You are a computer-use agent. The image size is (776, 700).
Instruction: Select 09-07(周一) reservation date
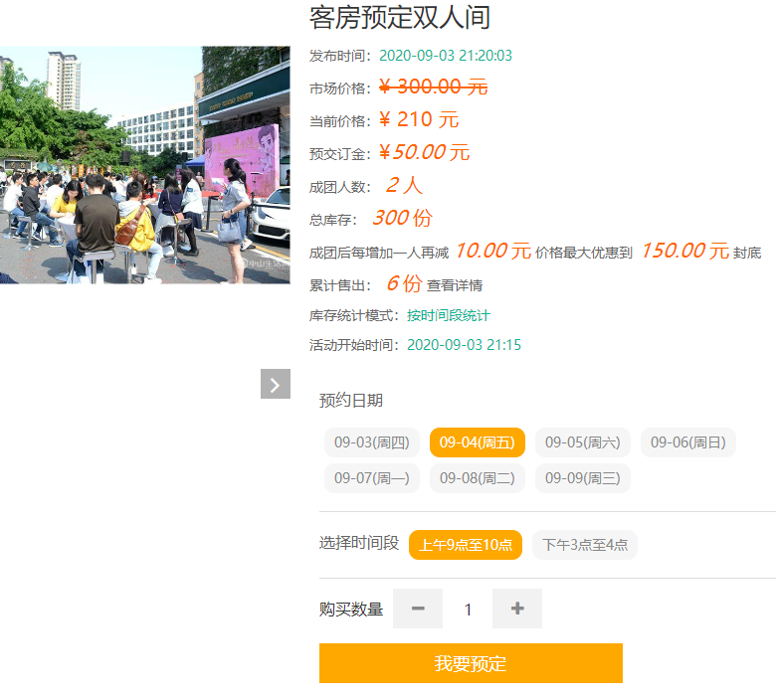371,478
